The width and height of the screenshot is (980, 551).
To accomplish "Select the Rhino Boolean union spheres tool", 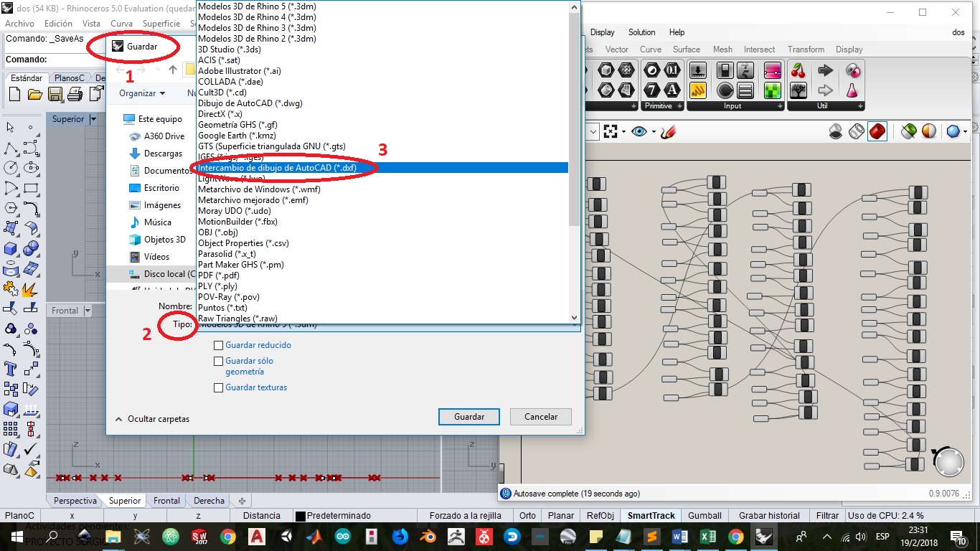I will click(x=31, y=248).
